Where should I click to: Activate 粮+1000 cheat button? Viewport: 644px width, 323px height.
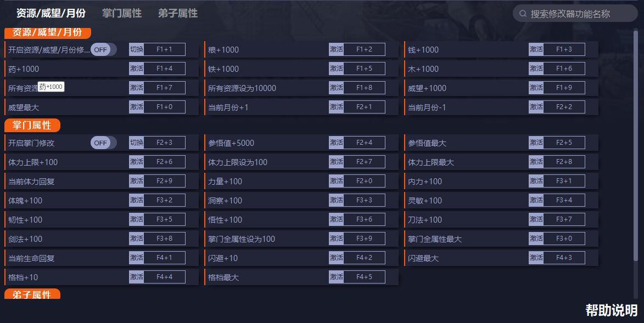coord(336,49)
